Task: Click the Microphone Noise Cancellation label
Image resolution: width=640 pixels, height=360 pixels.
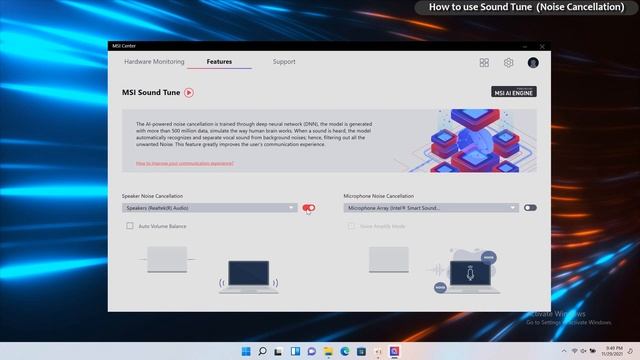Action: [x=378, y=196]
